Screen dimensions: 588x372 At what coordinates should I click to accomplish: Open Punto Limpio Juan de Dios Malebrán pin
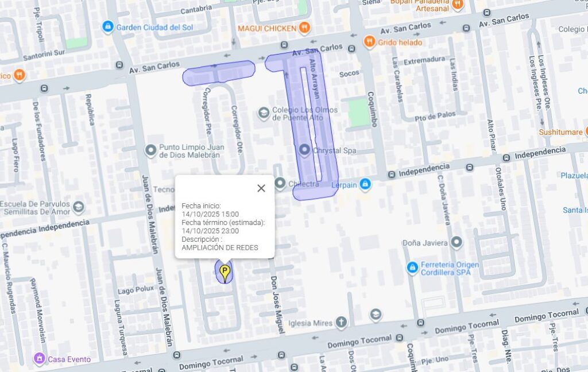click(151, 150)
